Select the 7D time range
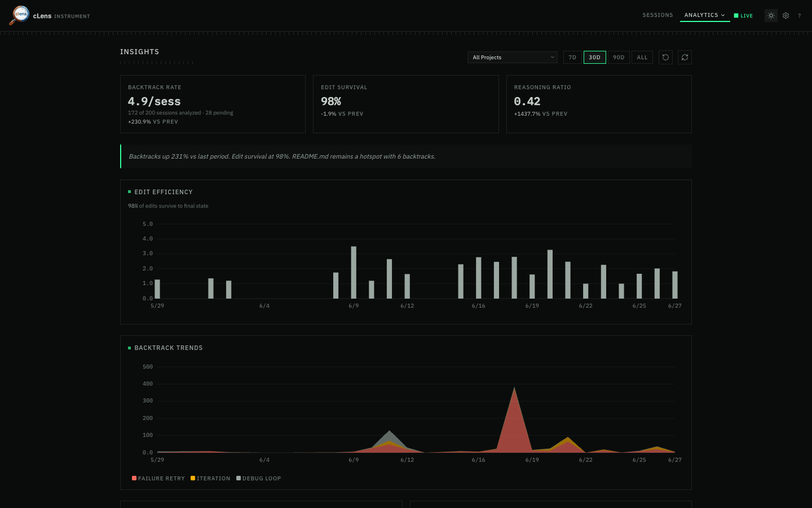The width and height of the screenshot is (812, 508). (572, 57)
